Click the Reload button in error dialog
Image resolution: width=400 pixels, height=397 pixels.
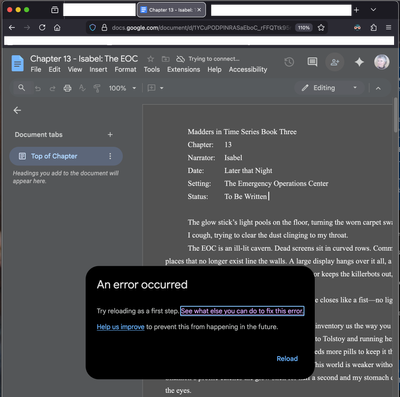287,359
